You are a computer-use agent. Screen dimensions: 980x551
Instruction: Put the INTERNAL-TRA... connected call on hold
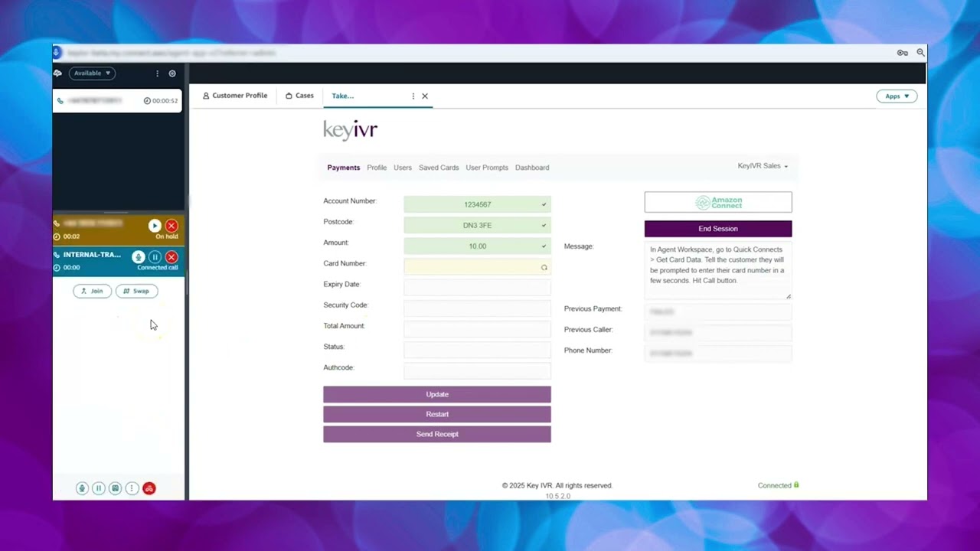pos(155,257)
